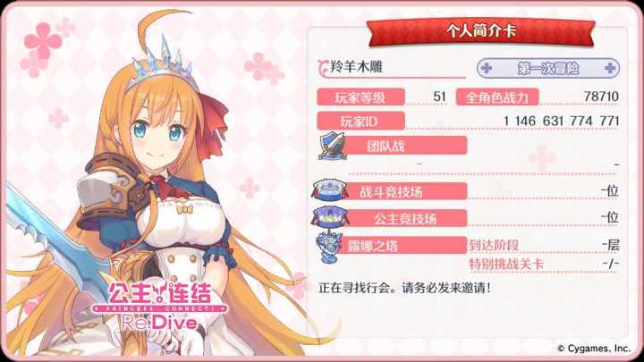644x362 pixels.
Task: Click the player name 羚羊木雕 field
Action: 392,67
